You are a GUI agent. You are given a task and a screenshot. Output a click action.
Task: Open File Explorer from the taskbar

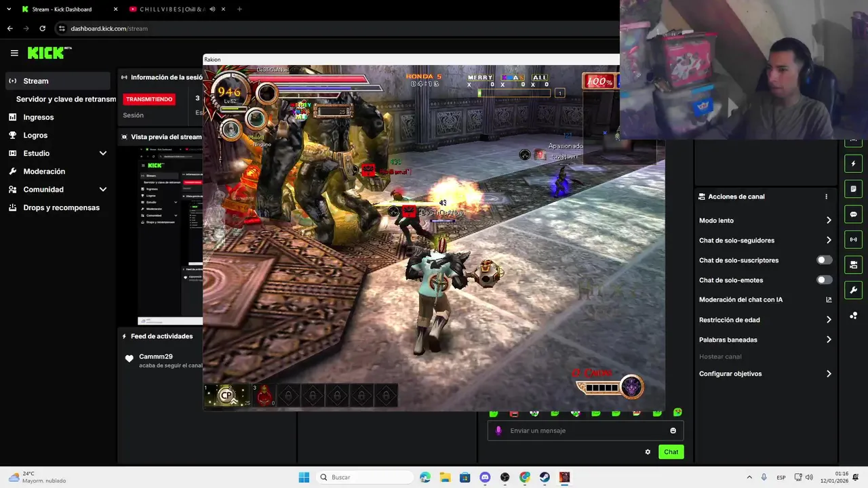pyautogui.click(x=445, y=477)
